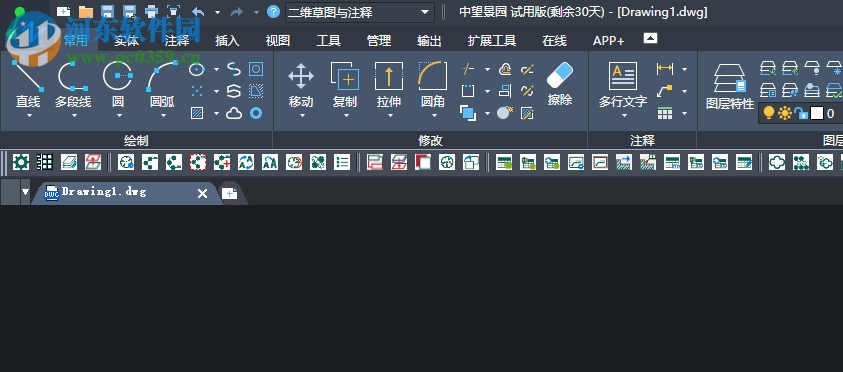Click the gear settings icon in secondary toolbar
Image resolution: width=843 pixels, height=372 pixels.
pyautogui.click(x=21, y=162)
